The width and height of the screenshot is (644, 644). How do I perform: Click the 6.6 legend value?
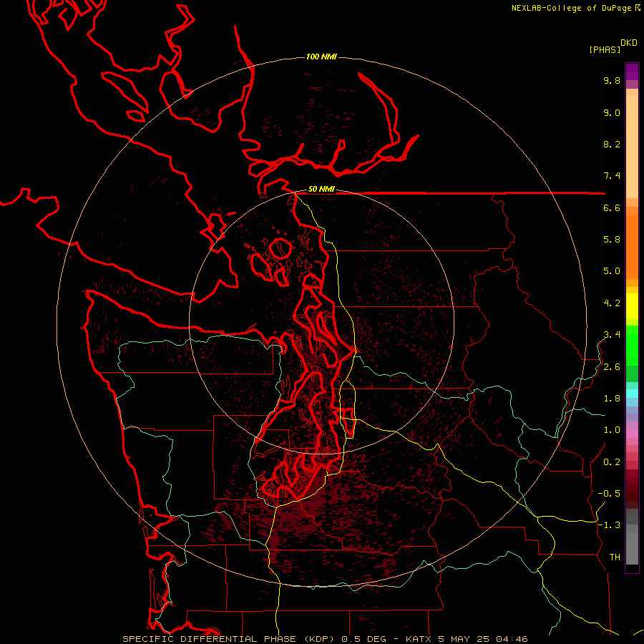click(x=612, y=208)
